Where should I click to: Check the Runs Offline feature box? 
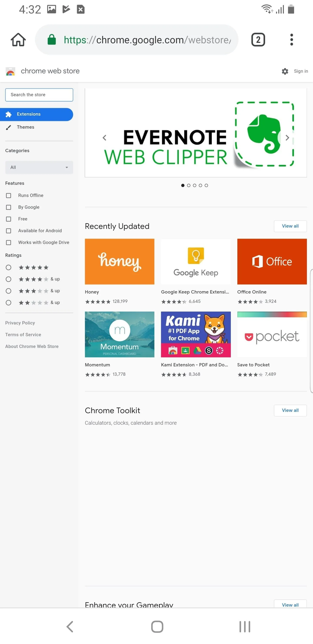(8, 196)
